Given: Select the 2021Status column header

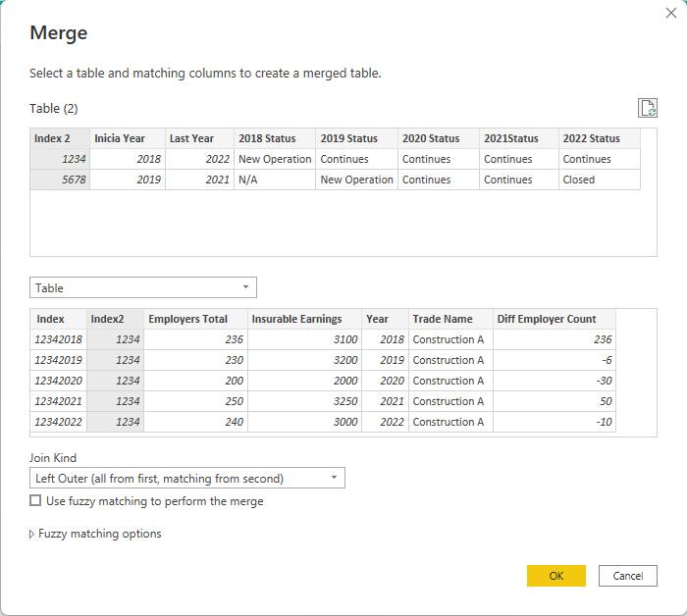Looking at the screenshot, I should click(x=519, y=138).
